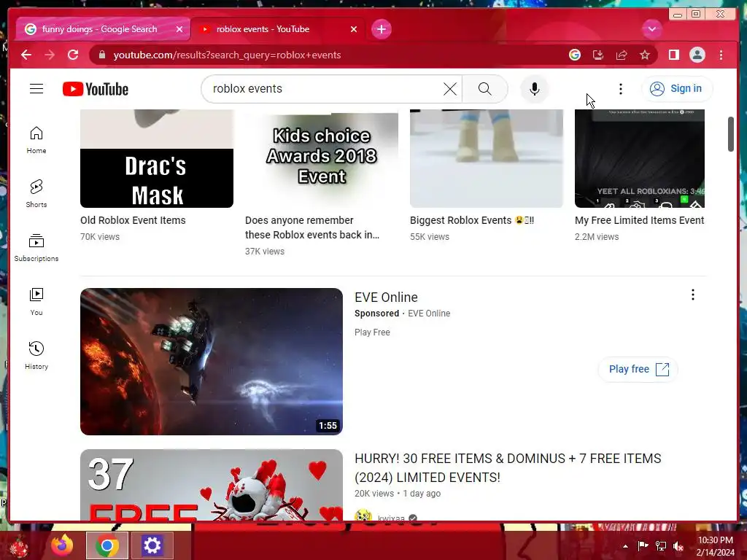Open new tab with plus button
Image resolution: width=747 pixels, height=560 pixels.
[x=381, y=29]
